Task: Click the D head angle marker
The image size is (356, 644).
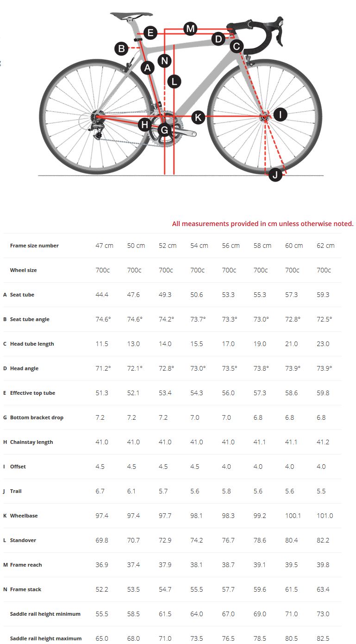Action: pos(218,39)
